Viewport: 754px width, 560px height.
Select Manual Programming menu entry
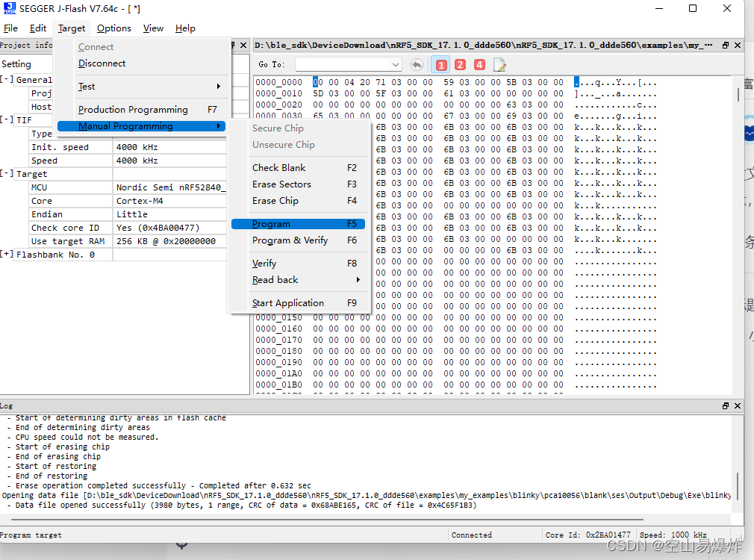pos(142,126)
